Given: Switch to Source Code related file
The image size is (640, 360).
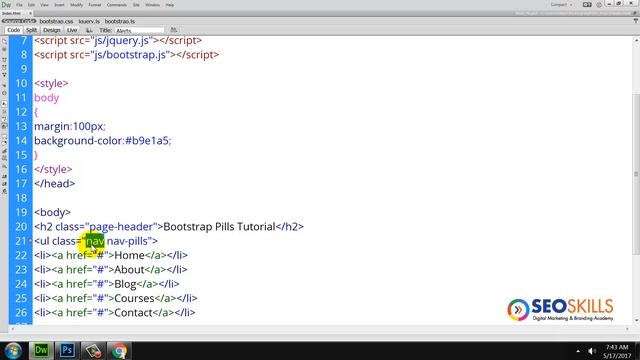Looking at the screenshot, I should coord(19,21).
